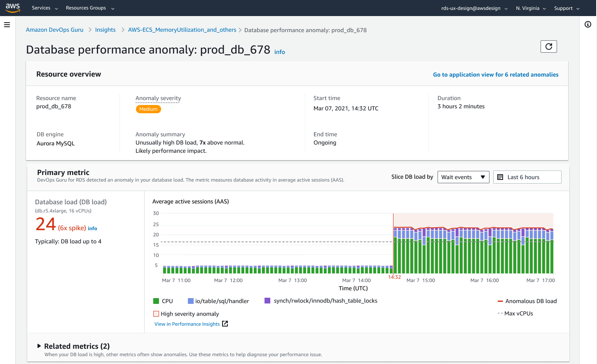Click the green CPU legend swatch
Image resolution: width=597 pixels, height=364 pixels.
point(156,301)
